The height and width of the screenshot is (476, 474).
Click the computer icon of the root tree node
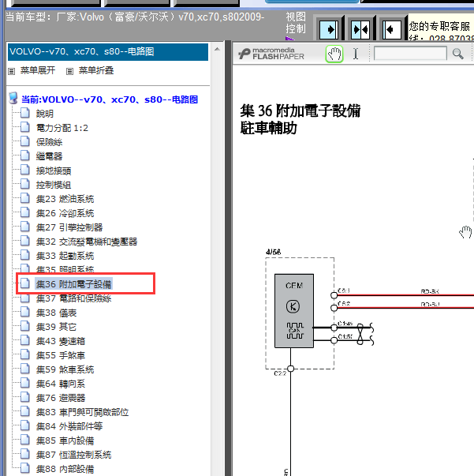(13, 98)
